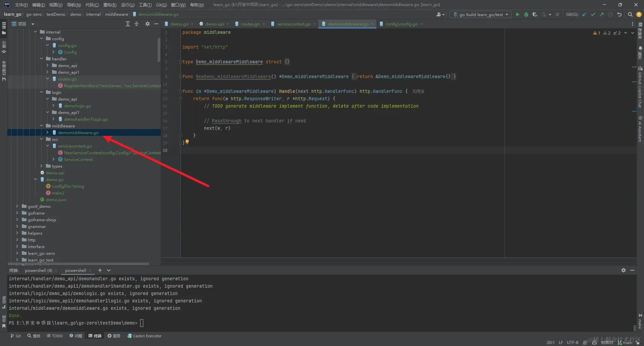Image resolution: width=644 pixels, height=346 pixels.
Task: Collapse the internal folder
Action: (x=36, y=32)
